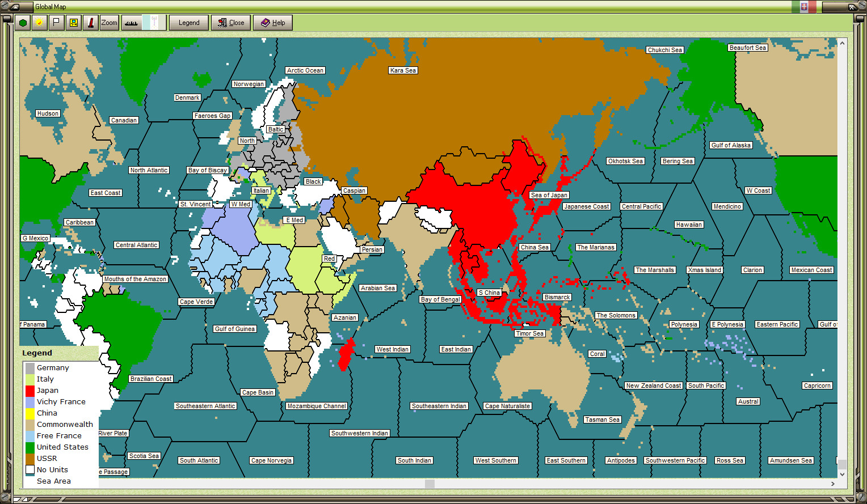Click the Okhotsk Sea label
Screen dimensions: 867x504
[x=625, y=161]
